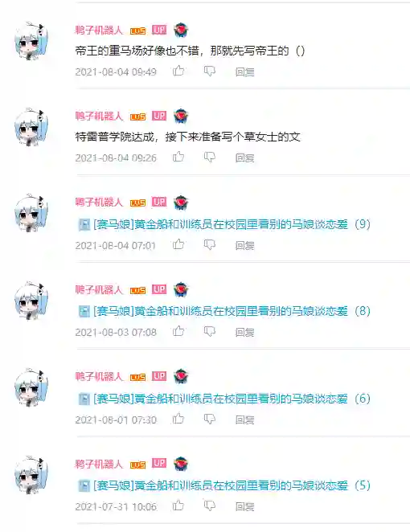The image size is (410, 532).
Task: Like the comment posted 2021-08-04 07:01
Action: click(178, 244)
